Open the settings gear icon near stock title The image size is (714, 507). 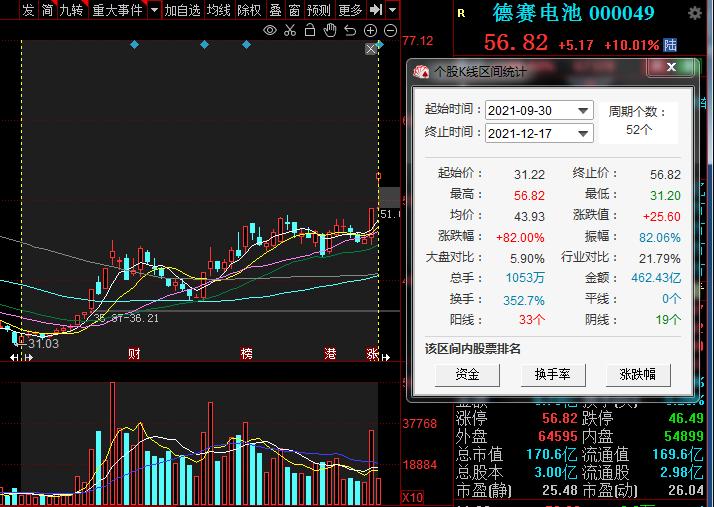[x=694, y=13]
